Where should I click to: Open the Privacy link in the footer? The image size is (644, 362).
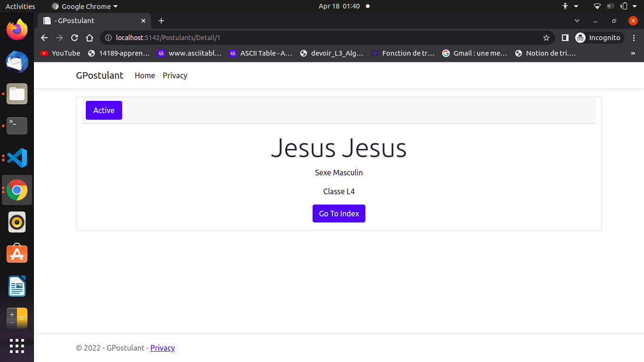[162, 348]
